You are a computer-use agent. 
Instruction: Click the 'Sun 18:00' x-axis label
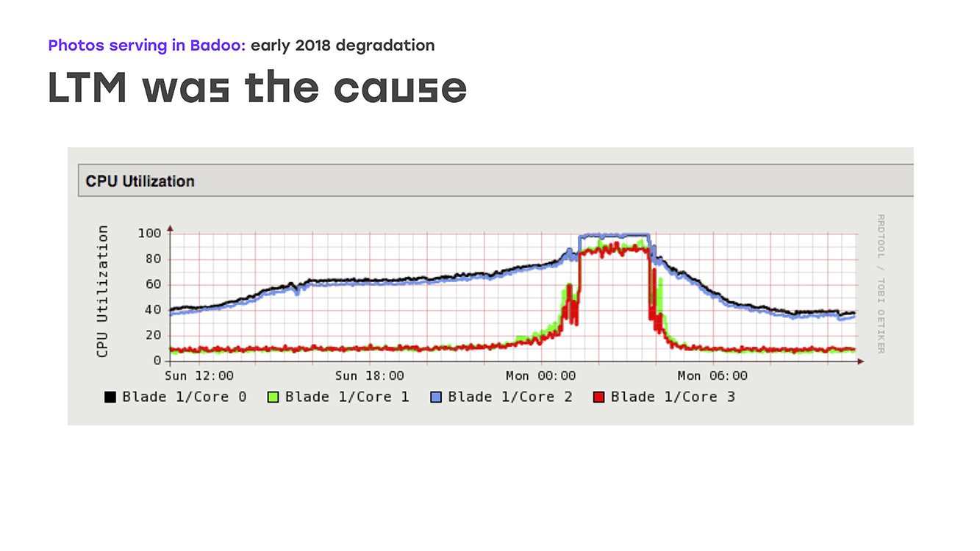point(370,375)
